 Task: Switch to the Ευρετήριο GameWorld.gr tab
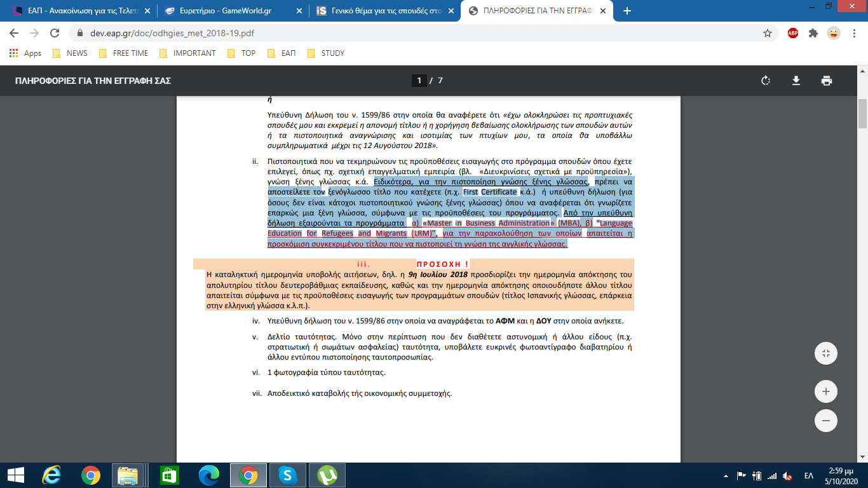(233, 11)
